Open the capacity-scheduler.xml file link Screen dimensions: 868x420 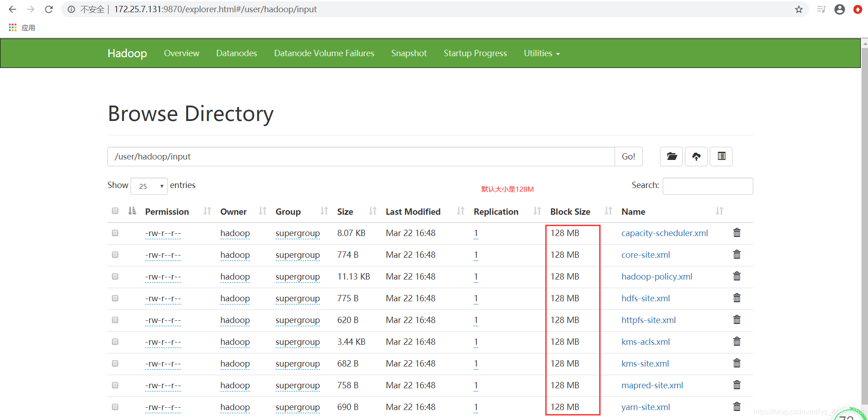[x=664, y=233]
